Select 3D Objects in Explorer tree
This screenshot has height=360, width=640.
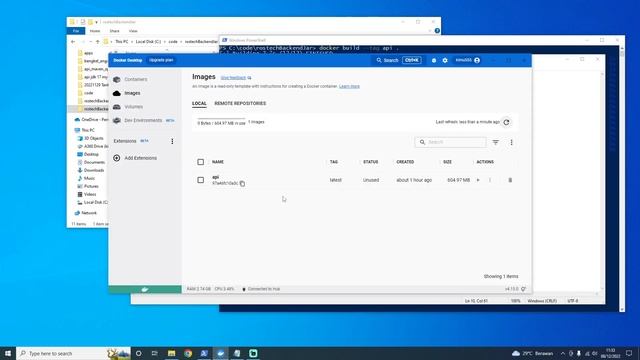[90, 138]
